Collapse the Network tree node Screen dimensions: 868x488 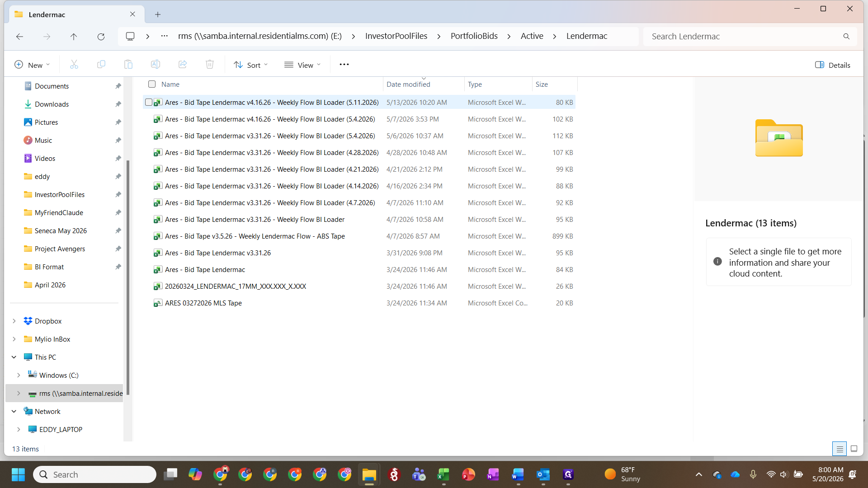tap(14, 411)
